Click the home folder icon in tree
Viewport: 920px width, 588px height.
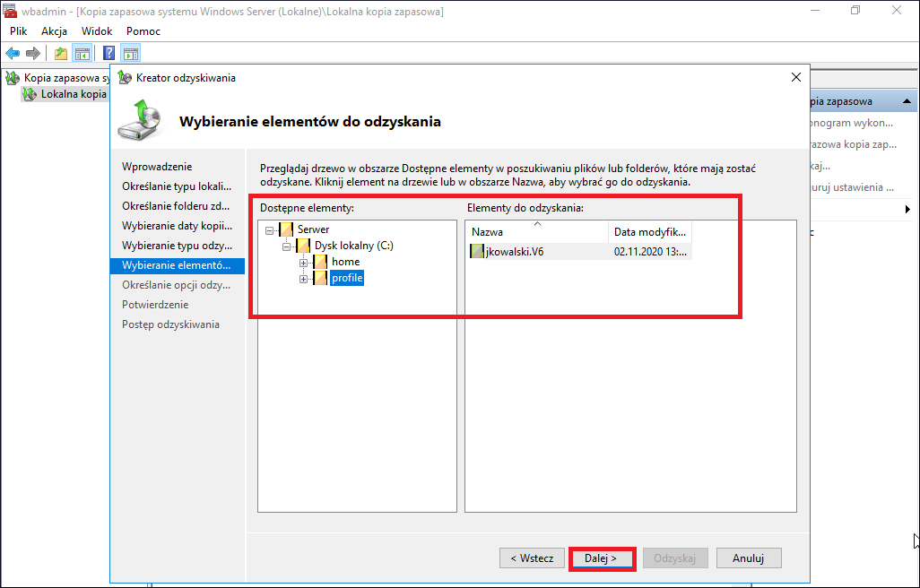[320, 262]
